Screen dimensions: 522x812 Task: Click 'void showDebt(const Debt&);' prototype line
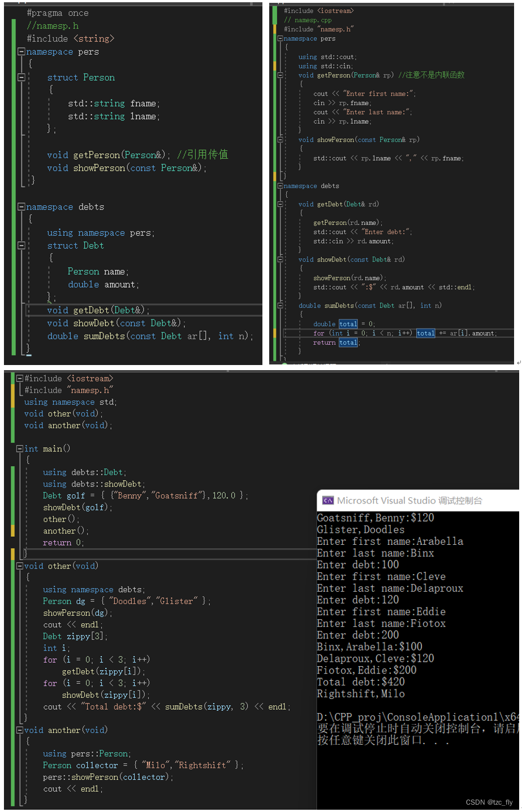117,323
